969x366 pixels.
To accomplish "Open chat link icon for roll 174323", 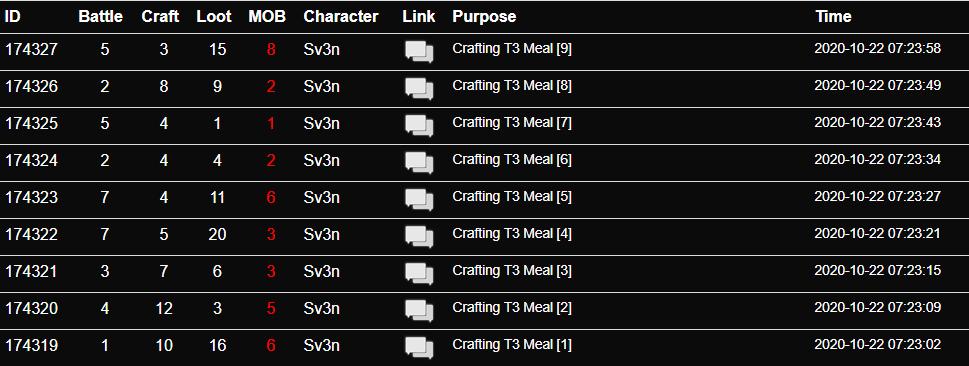I will (x=419, y=199).
